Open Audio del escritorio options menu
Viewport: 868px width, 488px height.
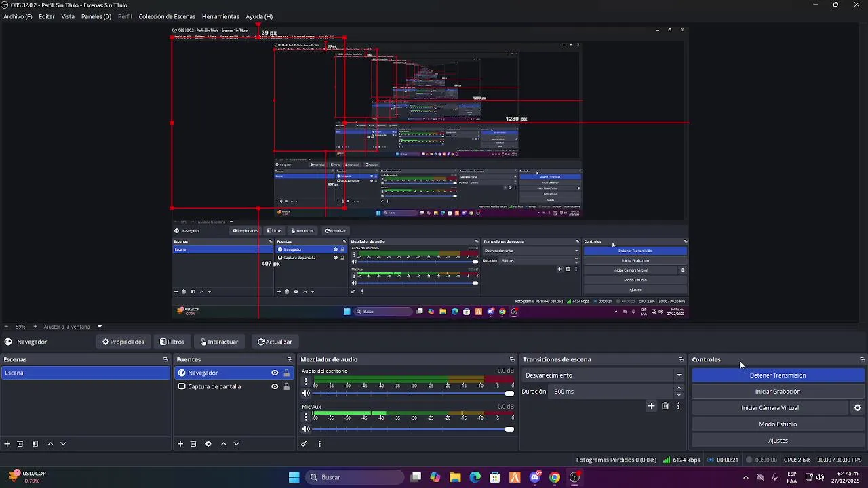(306, 382)
